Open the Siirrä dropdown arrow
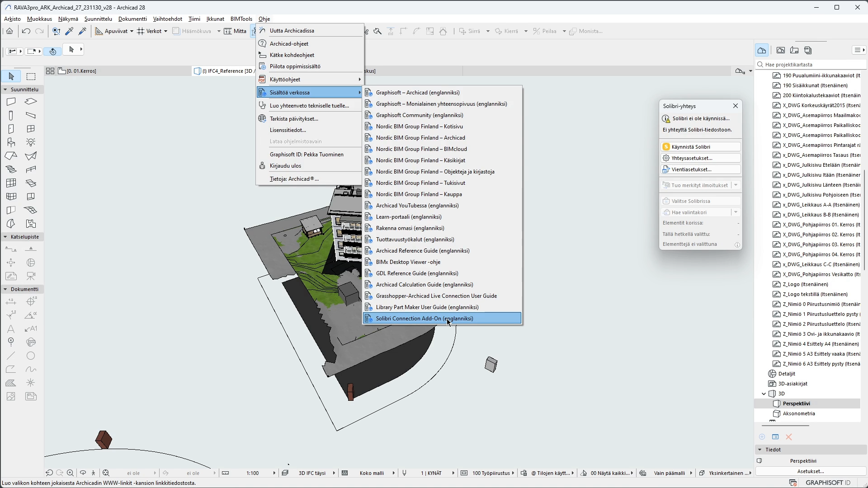 [488, 31]
